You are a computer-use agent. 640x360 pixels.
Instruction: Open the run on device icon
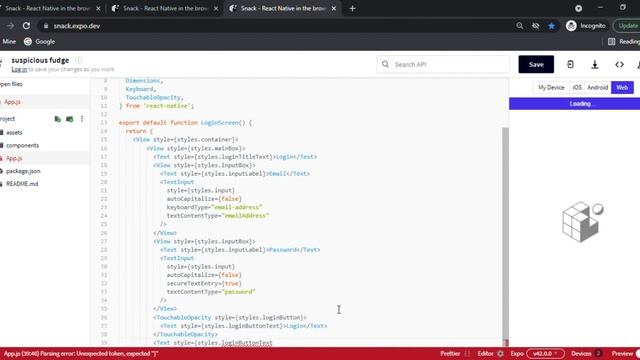(x=570, y=64)
